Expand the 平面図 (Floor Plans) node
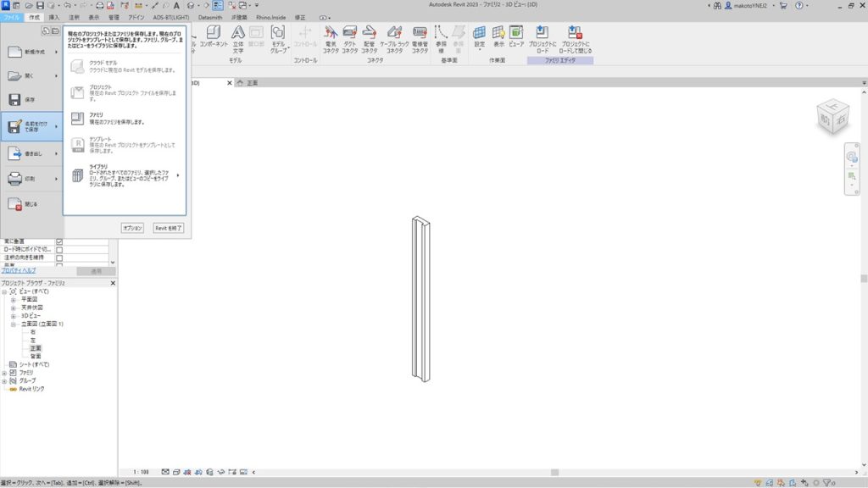 click(14, 300)
